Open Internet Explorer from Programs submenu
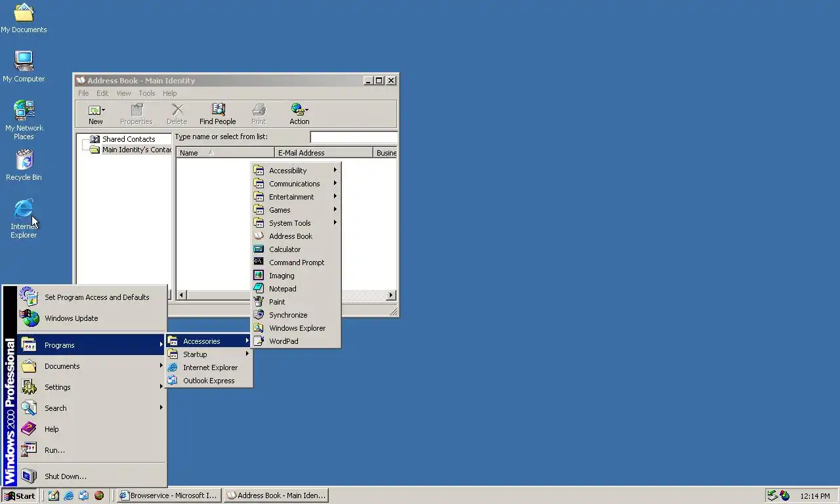Image resolution: width=840 pixels, height=504 pixels. [209, 367]
